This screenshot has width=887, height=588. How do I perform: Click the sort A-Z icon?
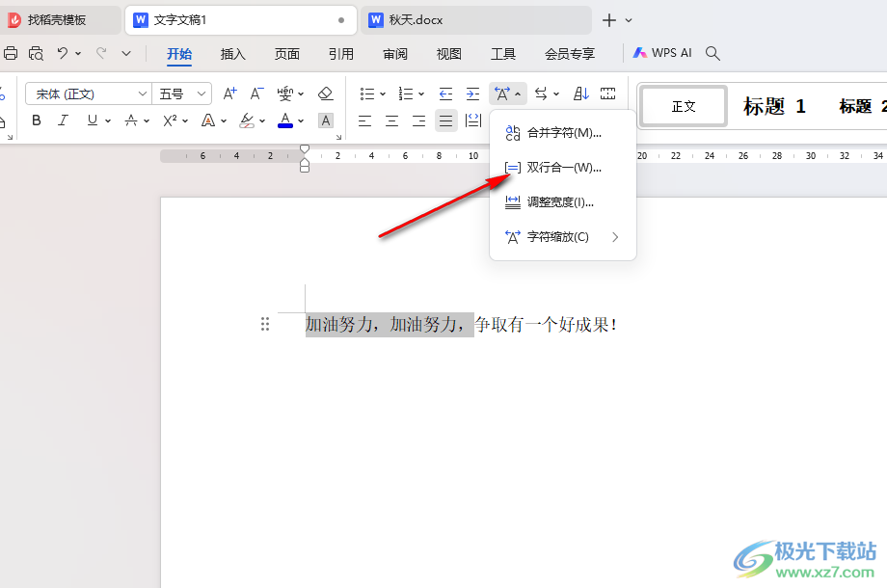pyautogui.click(x=581, y=94)
